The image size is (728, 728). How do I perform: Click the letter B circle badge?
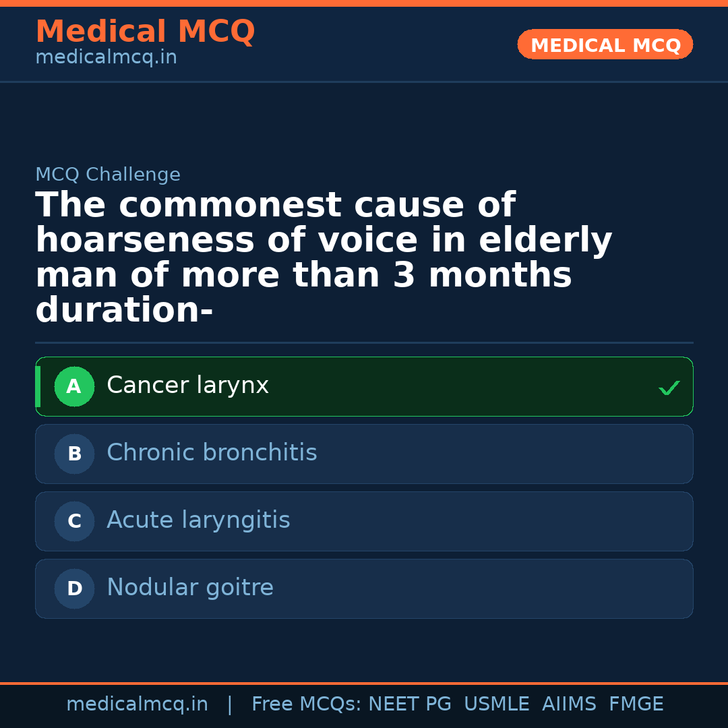(74, 454)
